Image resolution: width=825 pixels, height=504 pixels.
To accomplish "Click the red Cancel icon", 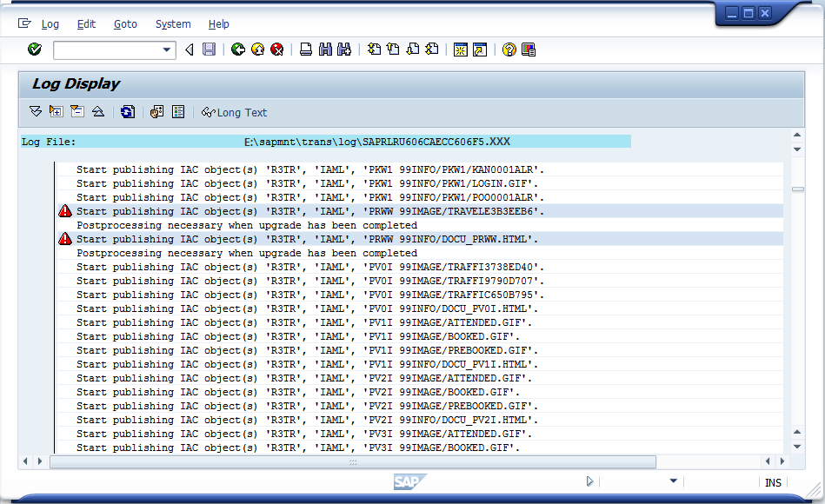I will pyautogui.click(x=276, y=50).
